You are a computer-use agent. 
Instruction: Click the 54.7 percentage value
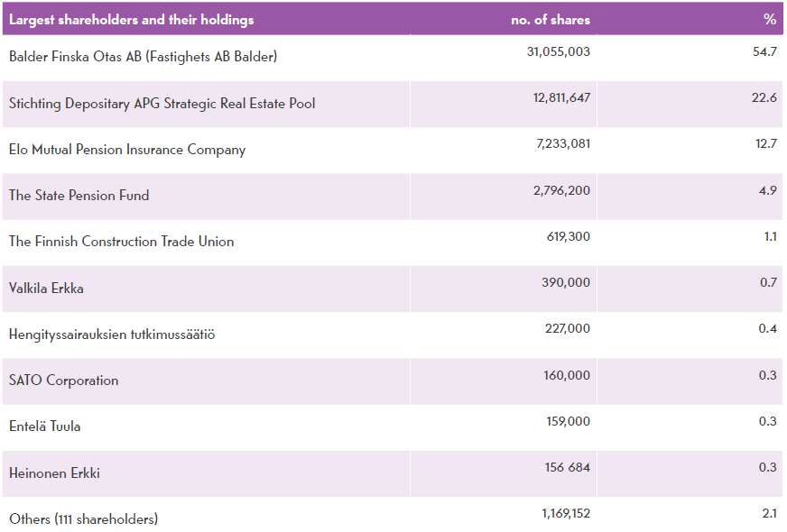click(764, 51)
